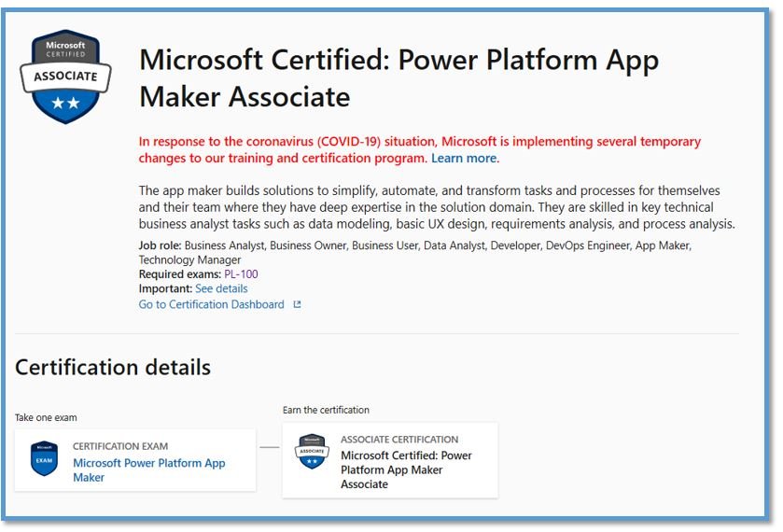Click the small Associate certification badge icon
The width and height of the screenshot is (783, 532).
[x=312, y=451]
